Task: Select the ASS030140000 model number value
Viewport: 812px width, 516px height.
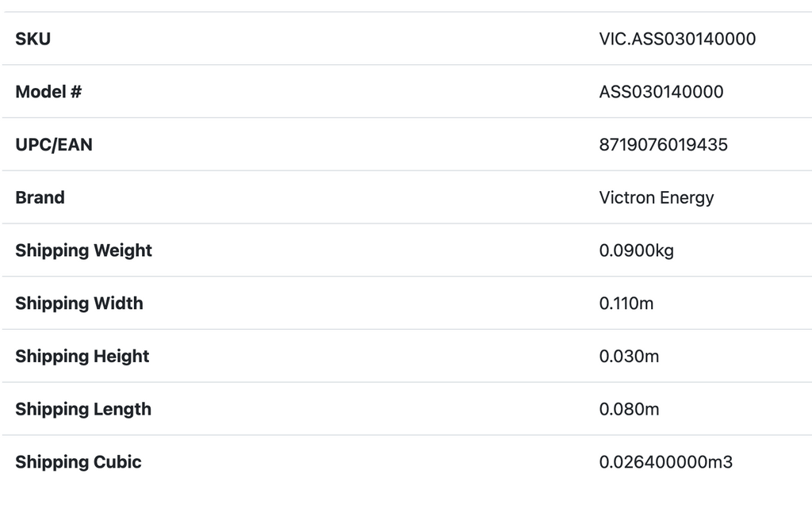Action: [661, 92]
